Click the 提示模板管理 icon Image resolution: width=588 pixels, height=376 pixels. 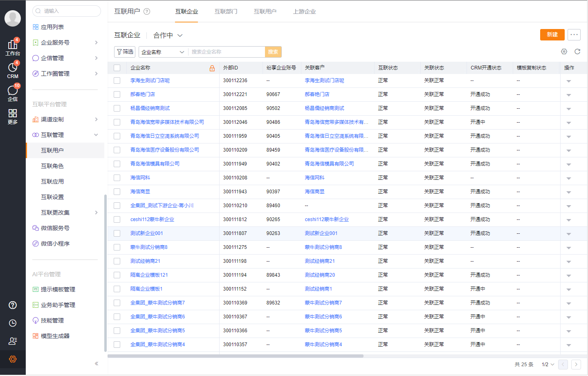(x=36, y=289)
